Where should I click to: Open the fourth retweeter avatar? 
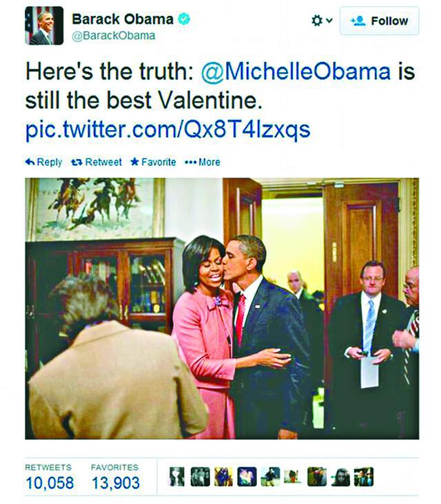click(247, 476)
